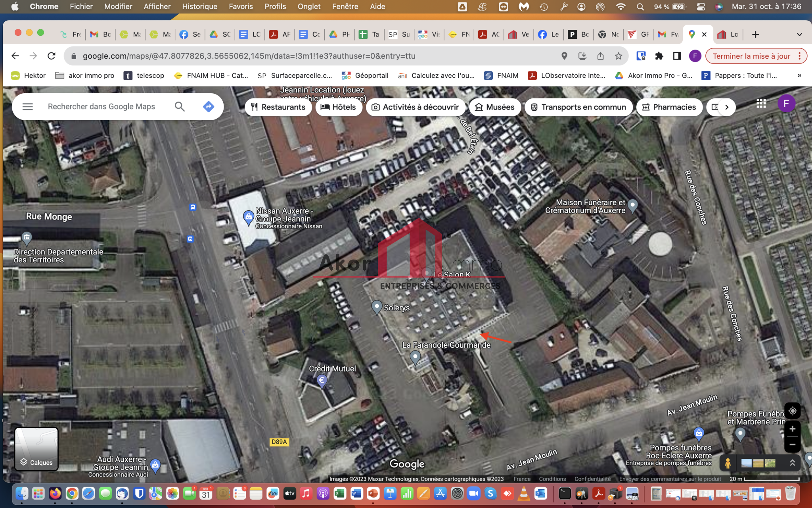The height and width of the screenshot is (508, 812).
Task: Open the purple F Google account avatar in Maps
Action: coord(786,104)
